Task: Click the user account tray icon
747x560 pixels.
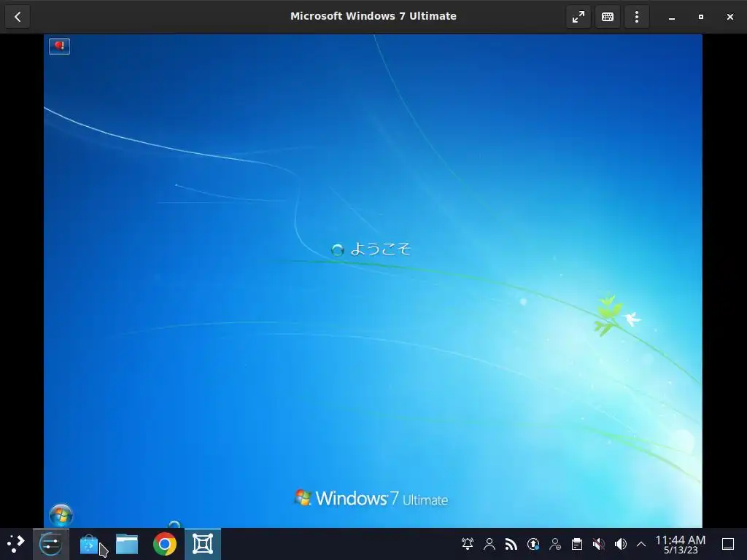Action: 489,544
